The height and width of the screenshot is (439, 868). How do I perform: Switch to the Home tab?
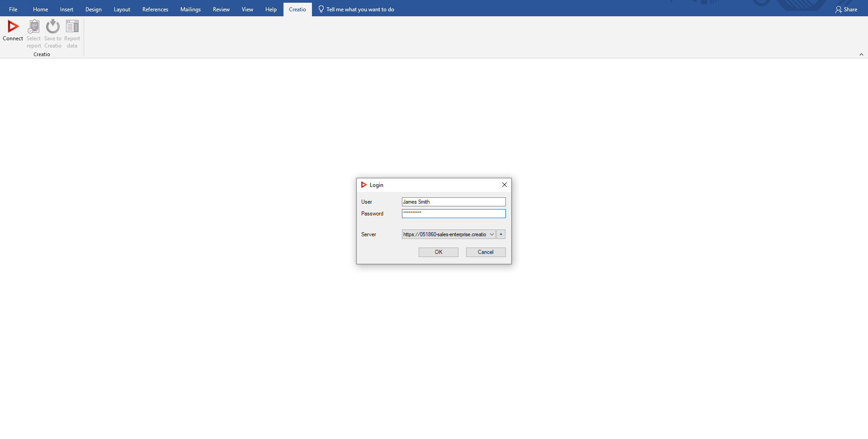point(40,10)
